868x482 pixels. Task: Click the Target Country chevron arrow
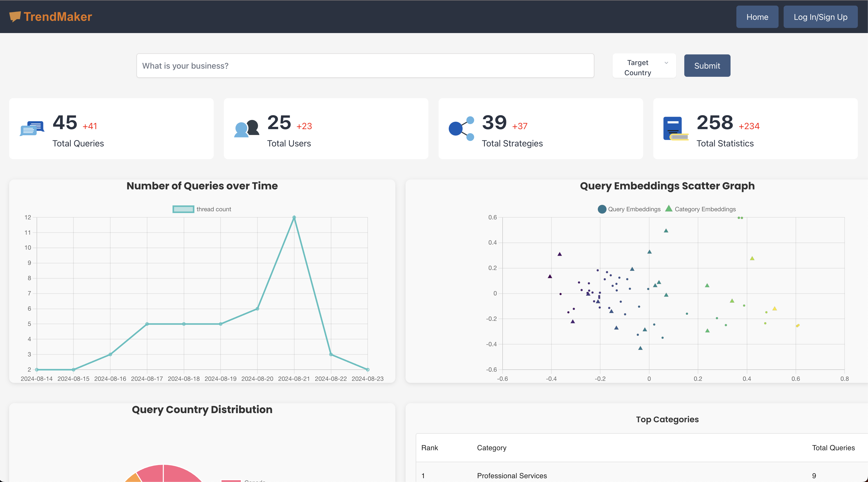pyautogui.click(x=666, y=63)
